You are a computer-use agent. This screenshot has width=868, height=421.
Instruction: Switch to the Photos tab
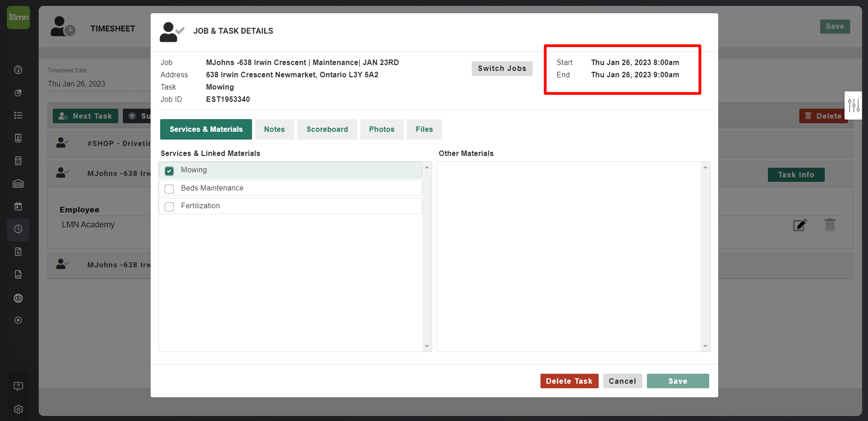(382, 129)
